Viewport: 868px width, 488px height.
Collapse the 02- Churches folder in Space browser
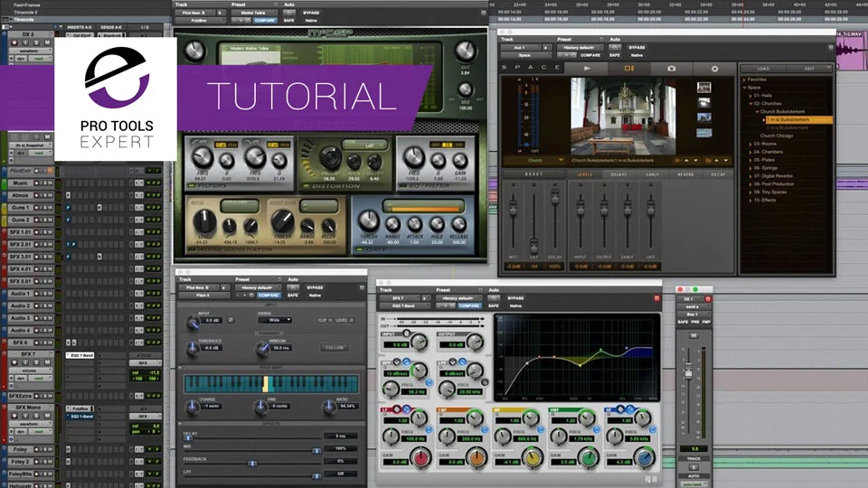click(750, 103)
